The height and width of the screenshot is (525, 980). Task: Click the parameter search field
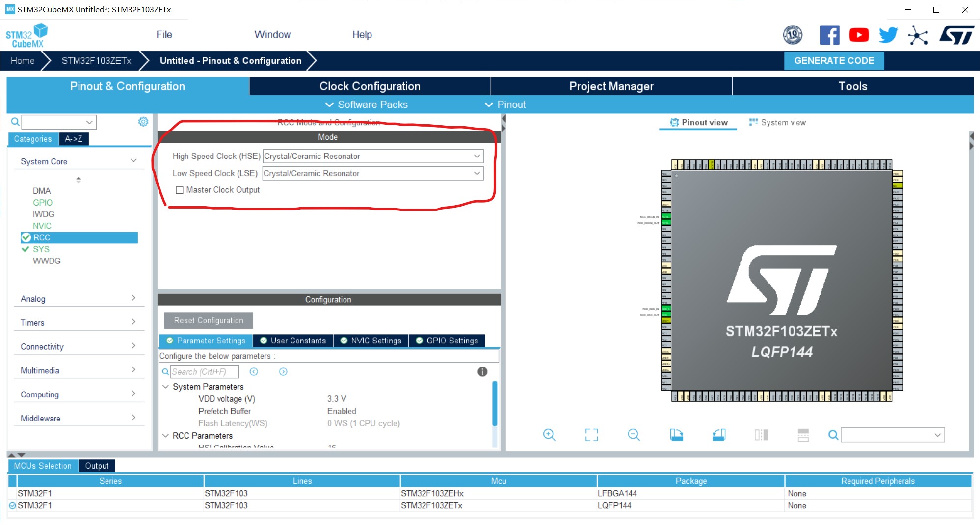click(x=205, y=372)
